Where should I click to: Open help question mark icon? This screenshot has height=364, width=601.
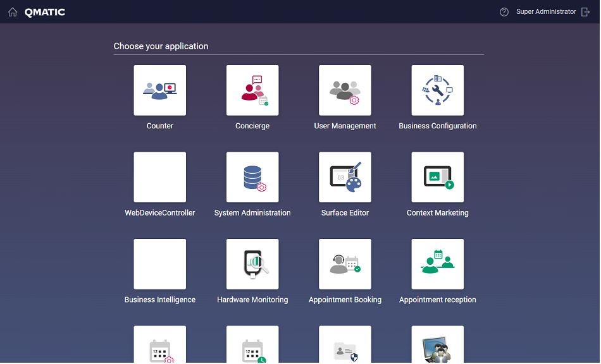click(x=504, y=12)
